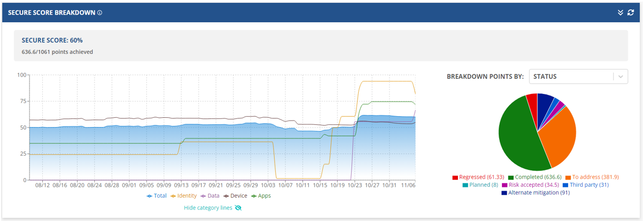Screen dimensions: 644x221
Task: Click the Hide category lines link
Action: point(208,208)
